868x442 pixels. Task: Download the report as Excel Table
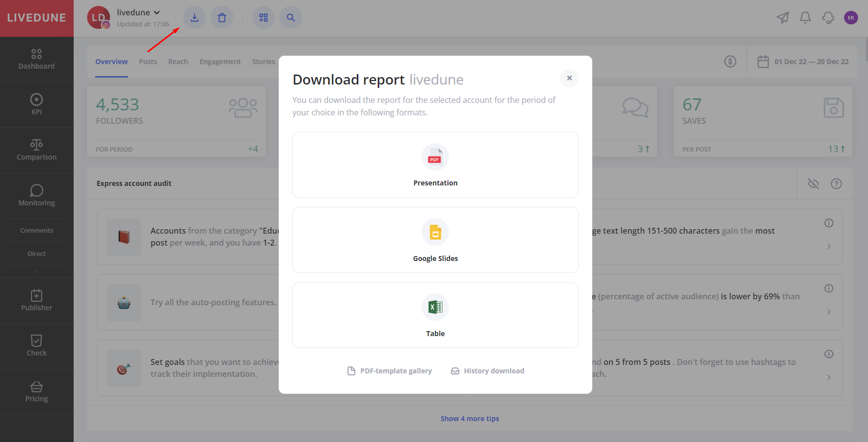435,315
